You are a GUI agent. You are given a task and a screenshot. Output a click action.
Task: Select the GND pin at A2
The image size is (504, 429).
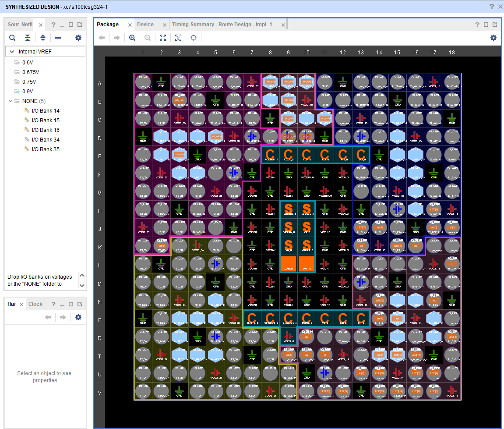tap(161, 82)
